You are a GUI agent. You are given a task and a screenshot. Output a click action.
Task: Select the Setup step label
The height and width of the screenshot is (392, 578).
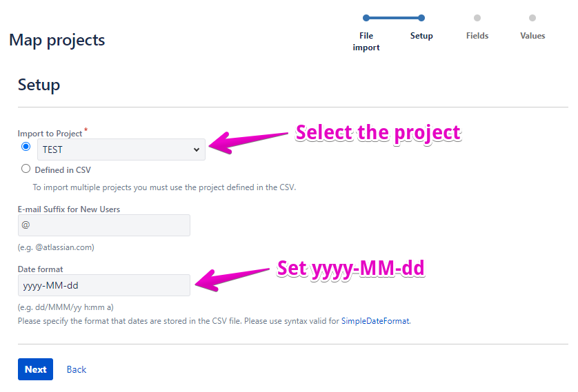click(421, 36)
